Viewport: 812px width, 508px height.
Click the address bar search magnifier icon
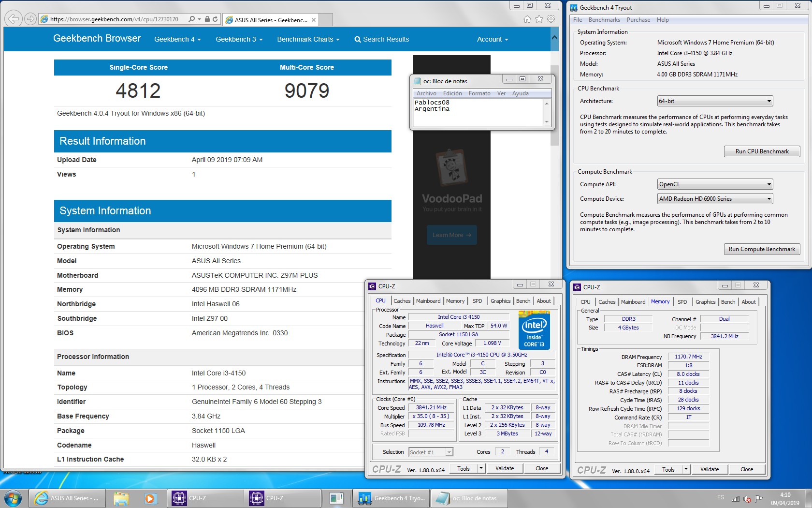[x=192, y=19]
